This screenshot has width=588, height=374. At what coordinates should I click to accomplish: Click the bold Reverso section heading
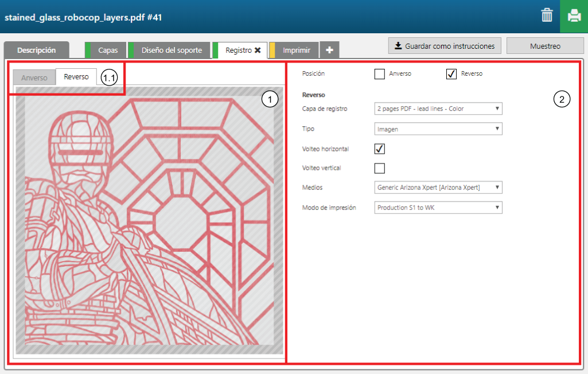pos(313,95)
